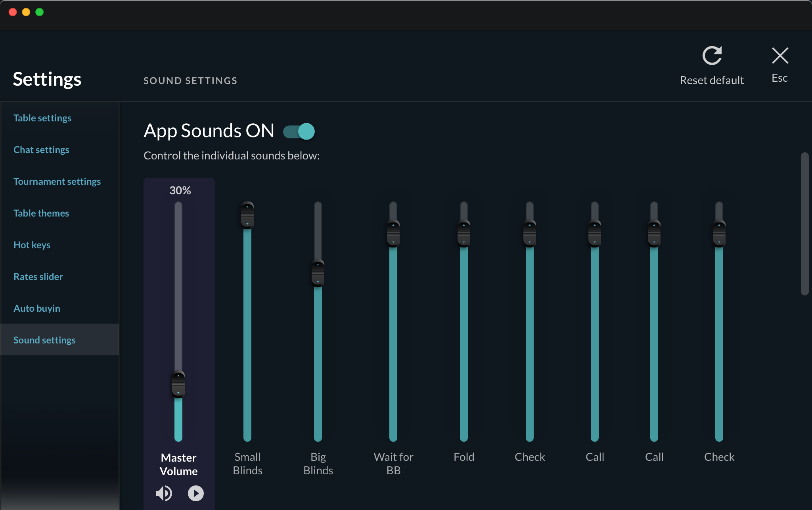Click the 30% master volume value
812x510 pixels.
tap(180, 190)
